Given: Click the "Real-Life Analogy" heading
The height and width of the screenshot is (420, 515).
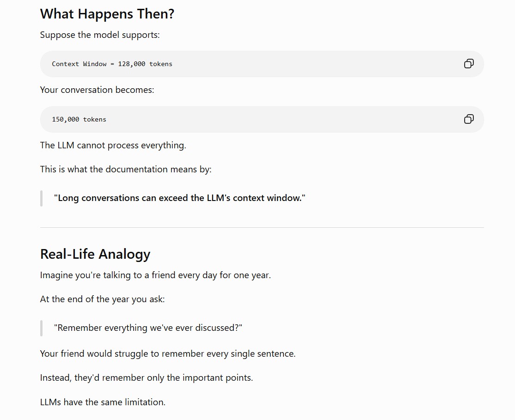Looking at the screenshot, I should [x=95, y=254].
